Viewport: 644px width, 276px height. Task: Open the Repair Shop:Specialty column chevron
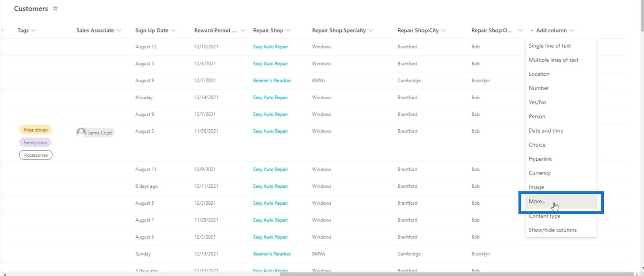point(371,30)
